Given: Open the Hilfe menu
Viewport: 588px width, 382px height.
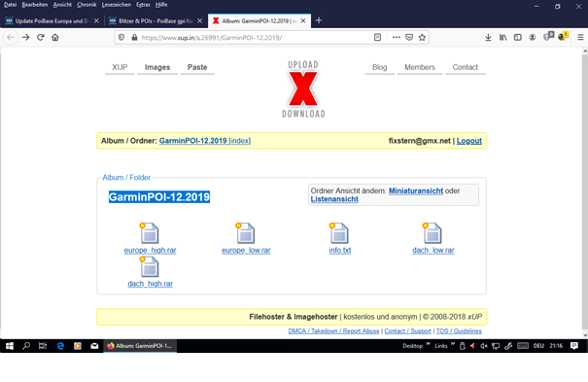Looking at the screenshot, I should click(x=161, y=5).
